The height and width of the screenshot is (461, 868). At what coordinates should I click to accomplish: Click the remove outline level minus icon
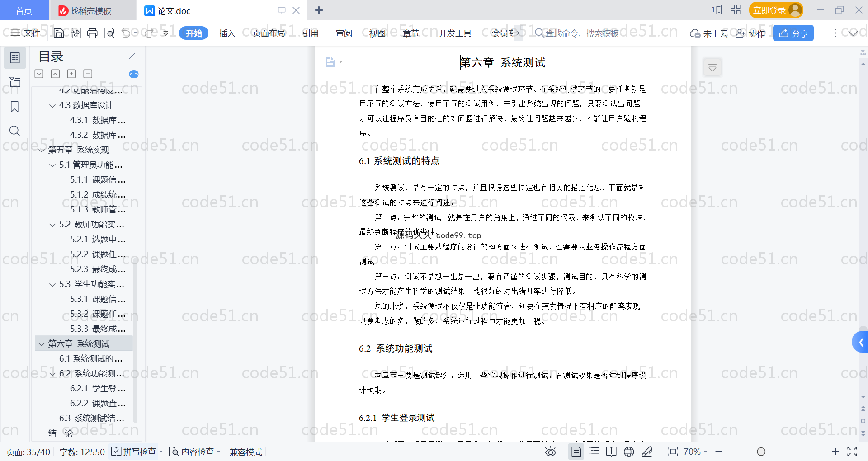click(x=88, y=74)
